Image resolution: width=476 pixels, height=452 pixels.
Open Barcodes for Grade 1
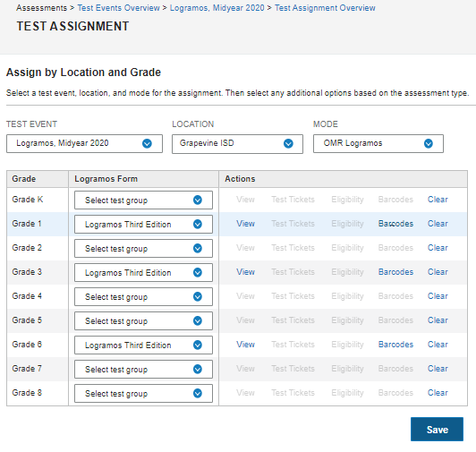(395, 224)
